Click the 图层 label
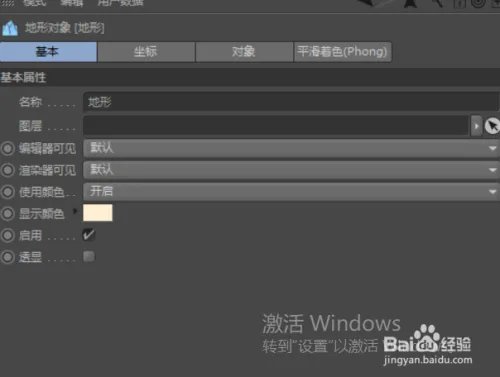The image size is (500, 377). coord(30,126)
